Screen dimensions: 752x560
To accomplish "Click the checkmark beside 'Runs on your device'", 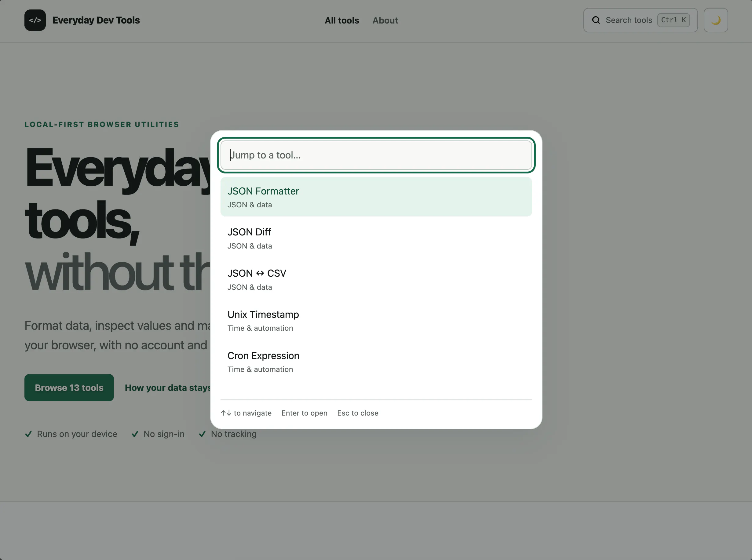I will click(28, 434).
